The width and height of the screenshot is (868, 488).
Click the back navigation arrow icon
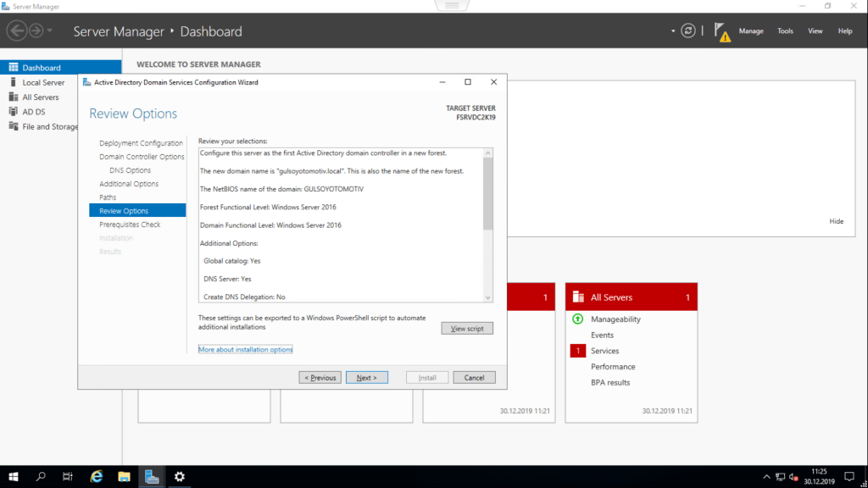click(16, 31)
